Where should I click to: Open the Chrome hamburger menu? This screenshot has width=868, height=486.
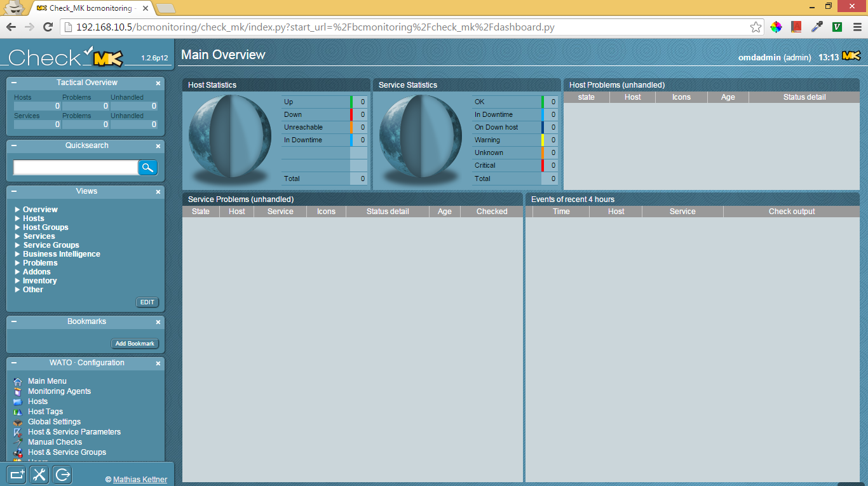tap(856, 27)
